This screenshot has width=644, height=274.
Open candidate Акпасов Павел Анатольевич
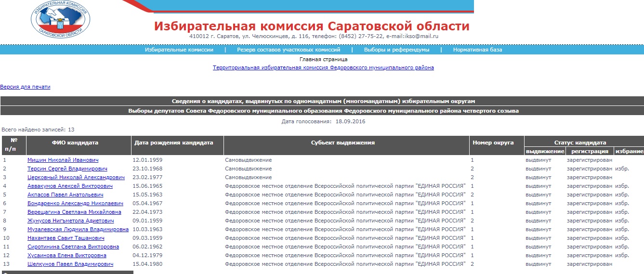coord(65,195)
